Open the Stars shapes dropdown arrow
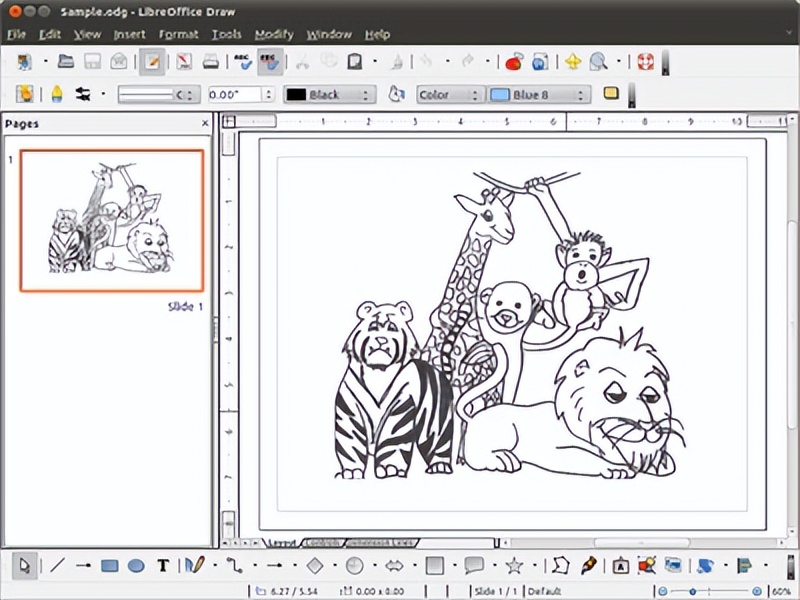The image size is (800, 600). (535, 566)
